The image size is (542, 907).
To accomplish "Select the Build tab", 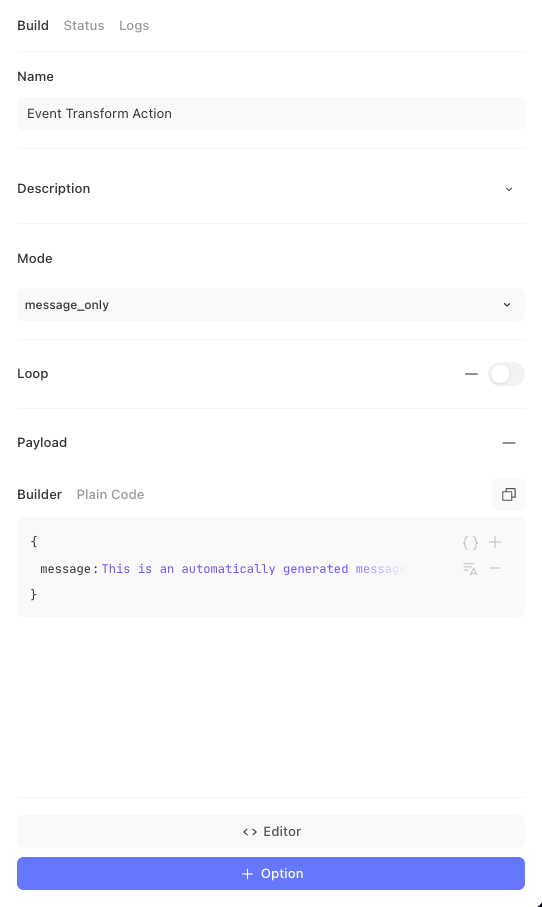I will point(33,25).
